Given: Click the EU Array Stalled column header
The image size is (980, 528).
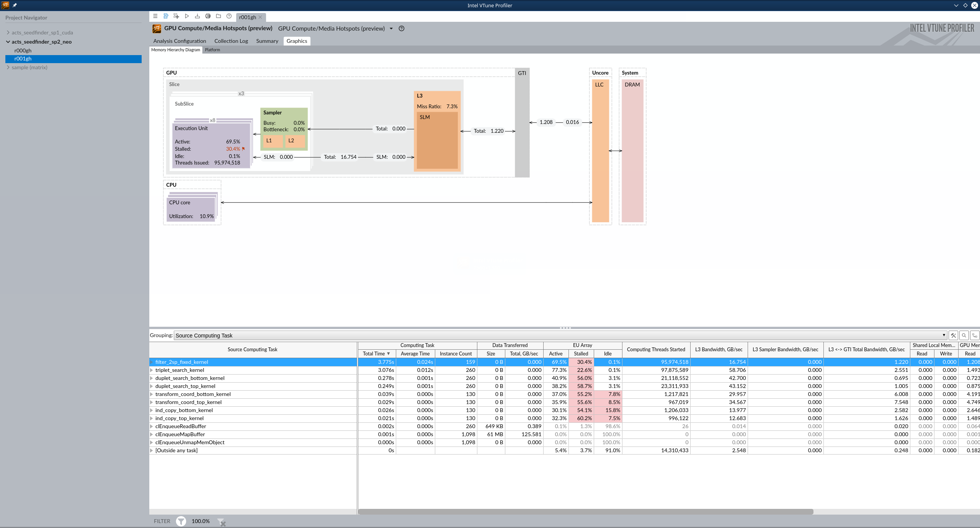Looking at the screenshot, I should click(581, 354).
